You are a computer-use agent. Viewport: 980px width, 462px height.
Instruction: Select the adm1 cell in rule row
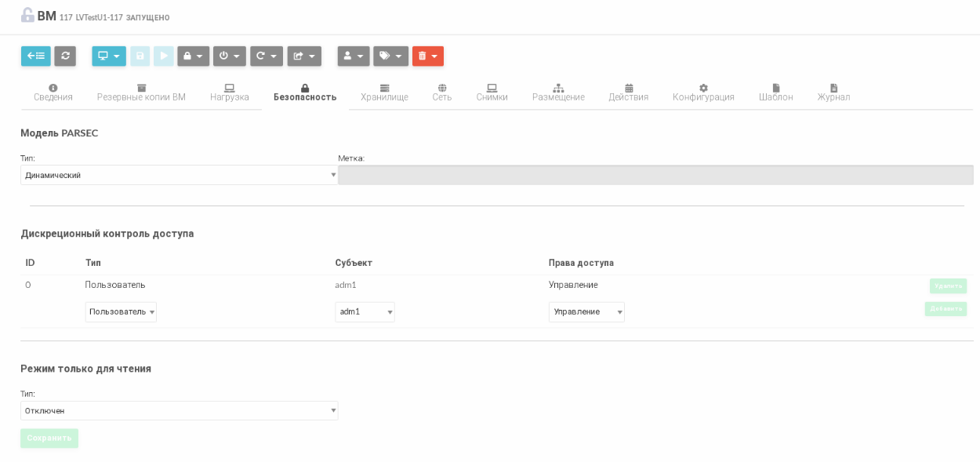(346, 285)
